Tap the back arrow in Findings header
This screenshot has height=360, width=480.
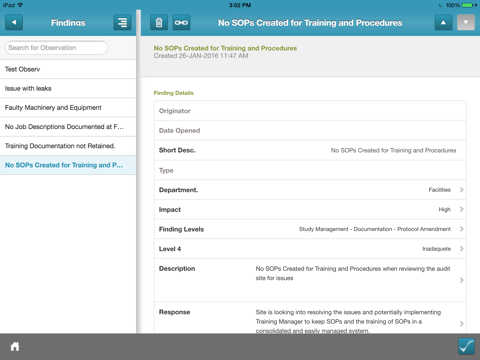(x=14, y=23)
